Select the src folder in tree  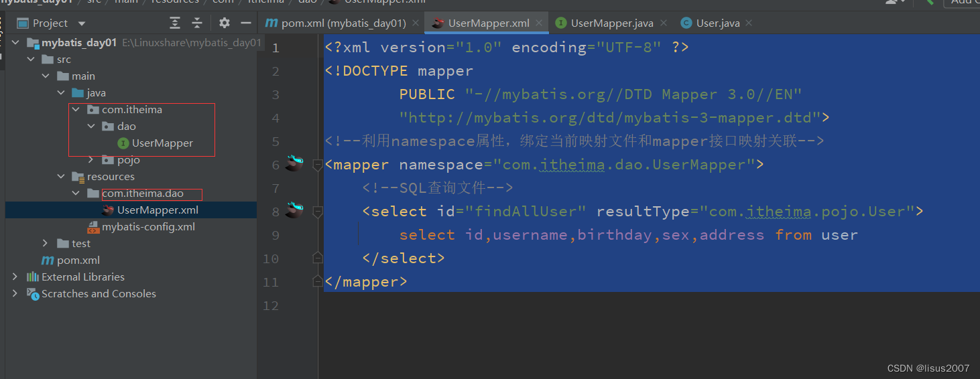pyautogui.click(x=64, y=60)
